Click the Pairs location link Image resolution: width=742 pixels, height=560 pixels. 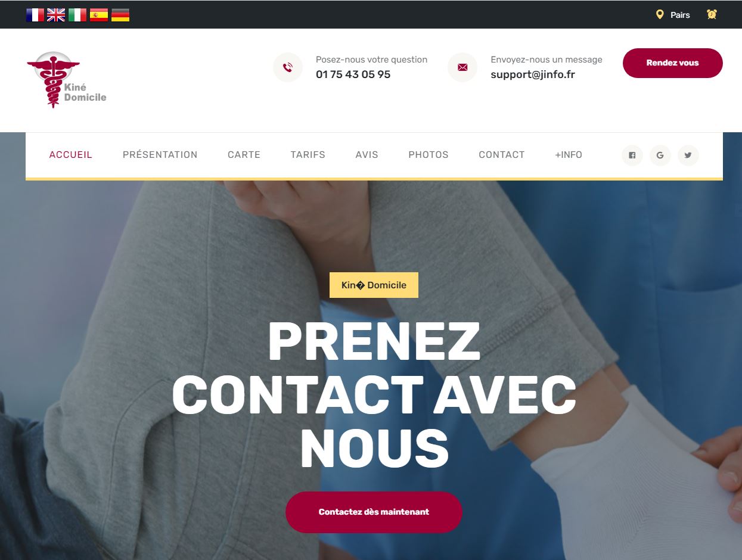tap(673, 15)
